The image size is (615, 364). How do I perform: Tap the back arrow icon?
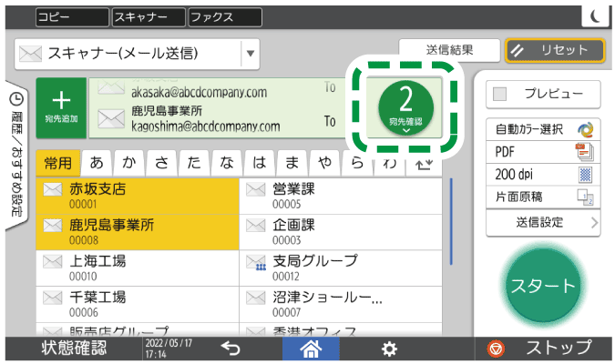tap(231, 348)
